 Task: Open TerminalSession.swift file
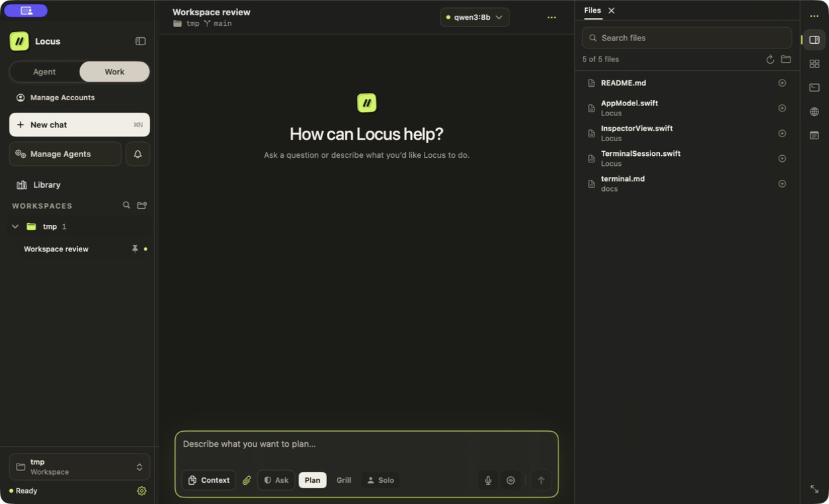coord(687,158)
